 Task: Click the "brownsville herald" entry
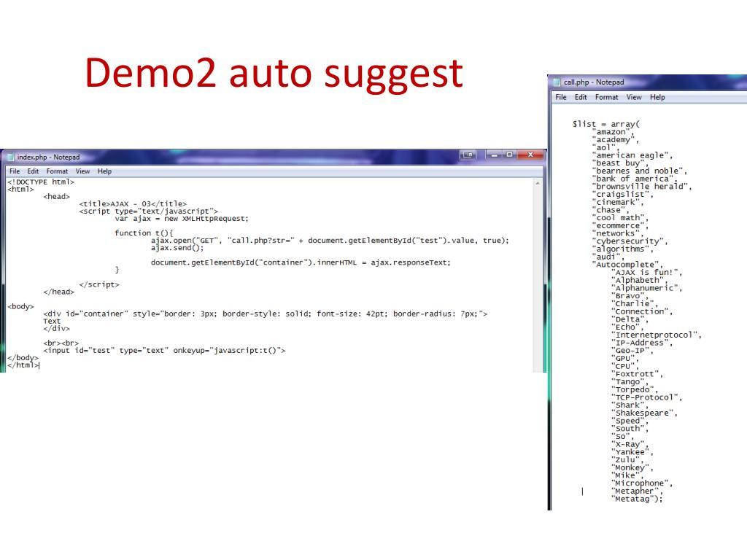pyautogui.click(x=642, y=187)
